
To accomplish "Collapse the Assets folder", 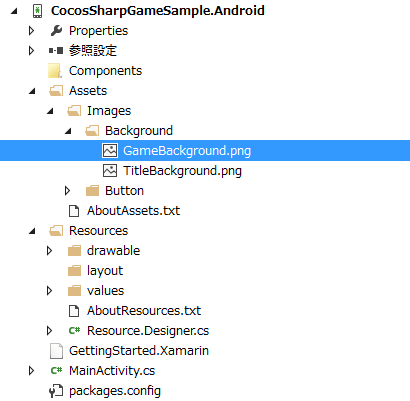I will pyautogui.click(x=32, y=91).
